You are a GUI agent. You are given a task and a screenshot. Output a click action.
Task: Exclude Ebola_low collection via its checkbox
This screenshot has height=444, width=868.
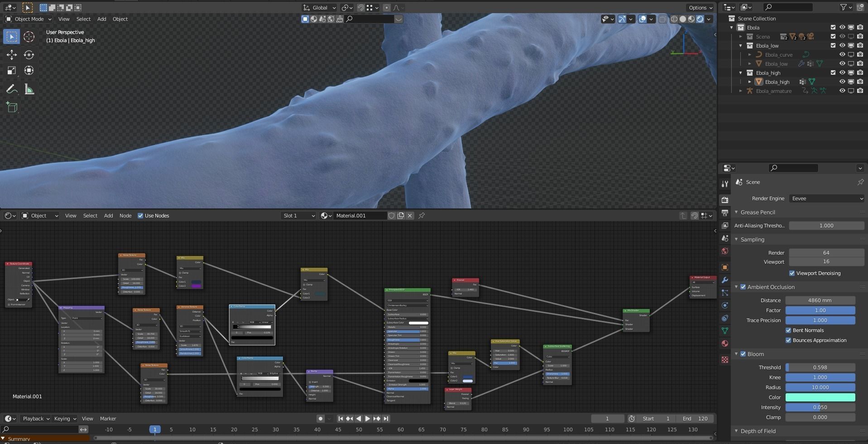click(x=833, y=45)
